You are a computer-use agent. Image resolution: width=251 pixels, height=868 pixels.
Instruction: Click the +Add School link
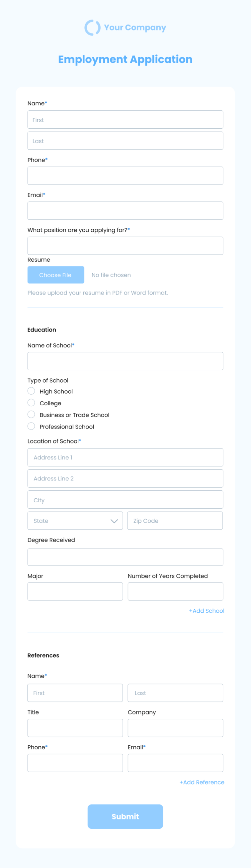point(207,611)
